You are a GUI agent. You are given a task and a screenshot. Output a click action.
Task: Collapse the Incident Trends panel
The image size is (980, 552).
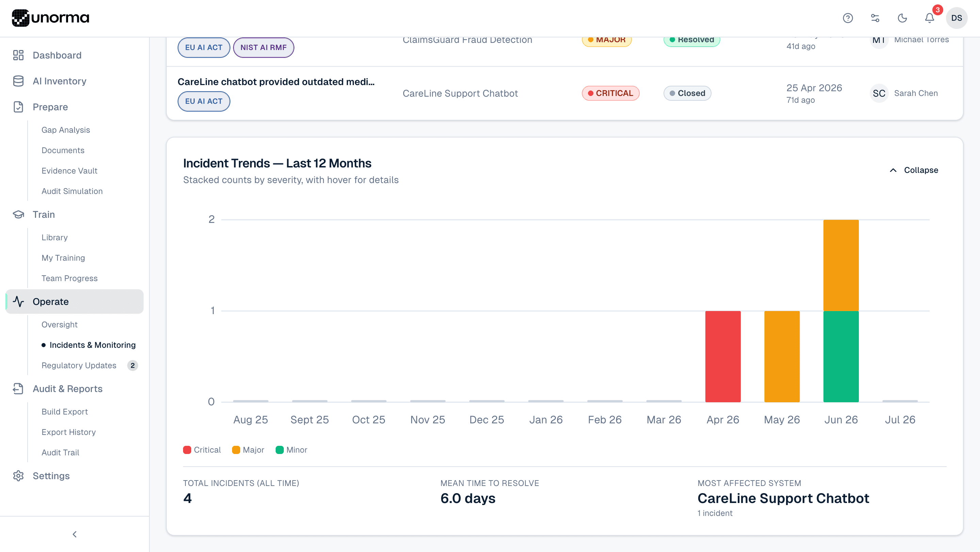click(913, 170)
